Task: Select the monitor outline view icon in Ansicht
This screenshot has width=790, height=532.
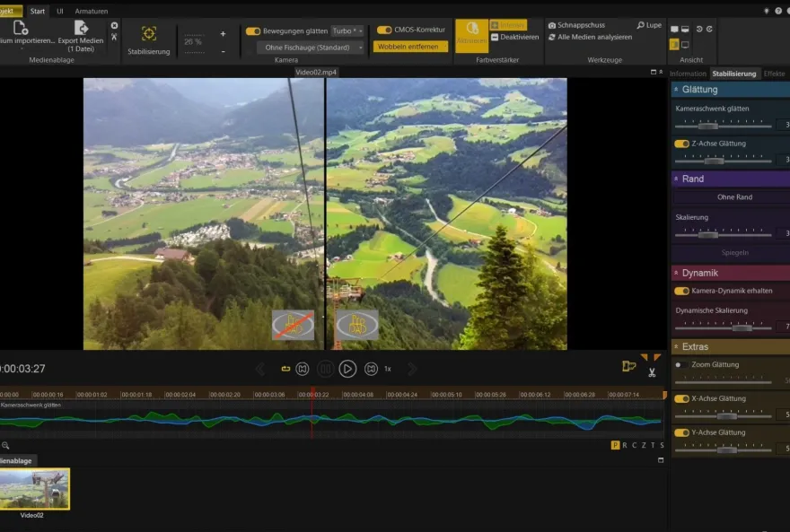Action: coord(685,45)
